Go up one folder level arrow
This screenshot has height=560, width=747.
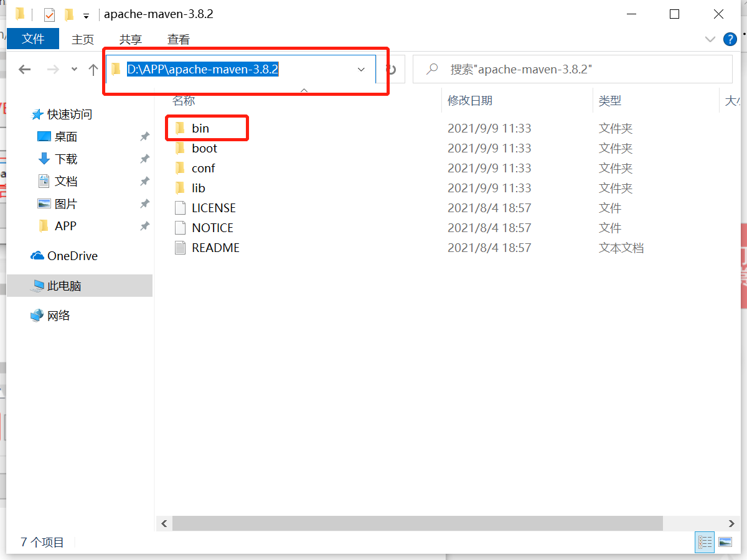pos(93,70)
